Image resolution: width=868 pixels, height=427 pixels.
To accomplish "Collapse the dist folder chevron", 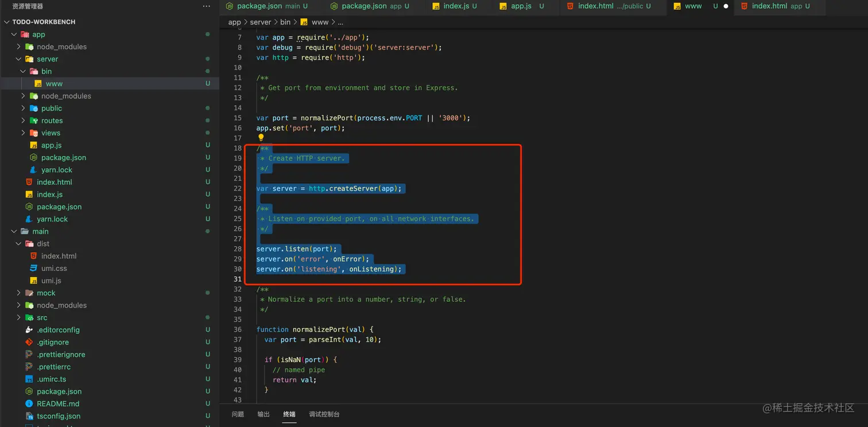I will (x=19, y=244).
